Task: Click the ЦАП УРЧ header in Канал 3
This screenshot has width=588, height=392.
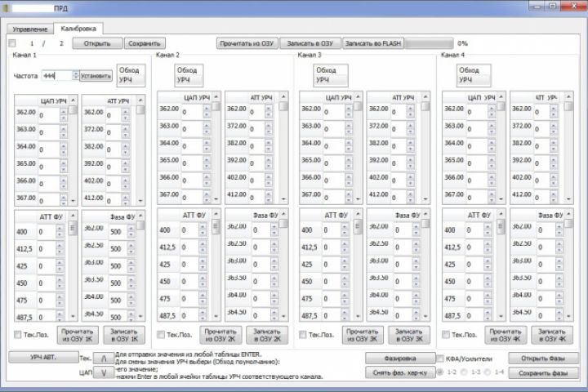Action: [x=338, y=97]
